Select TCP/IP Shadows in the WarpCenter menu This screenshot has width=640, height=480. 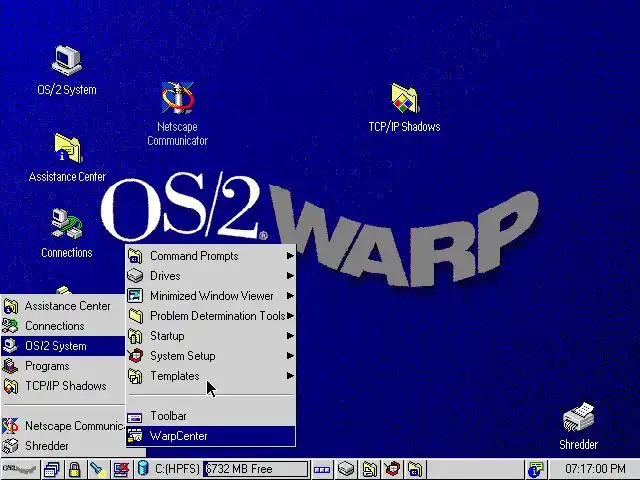coord(63,386)
